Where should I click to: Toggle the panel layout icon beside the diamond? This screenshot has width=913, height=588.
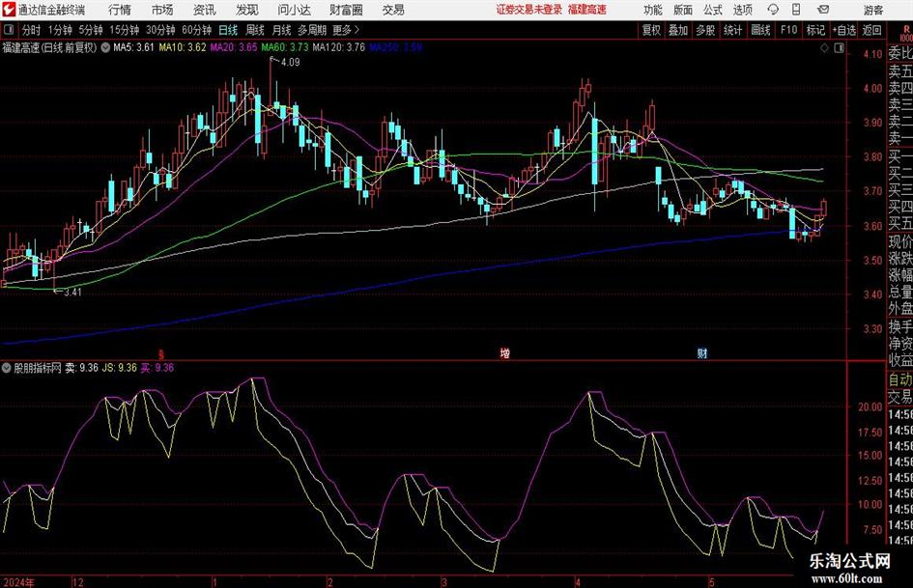[839, 48]
